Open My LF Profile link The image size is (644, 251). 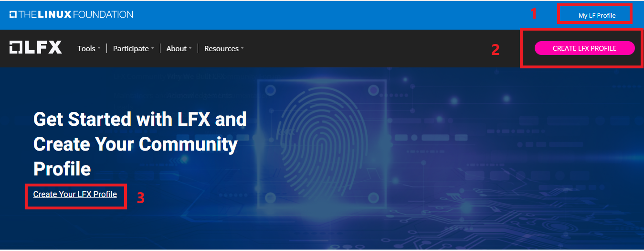tap(597, 15)
